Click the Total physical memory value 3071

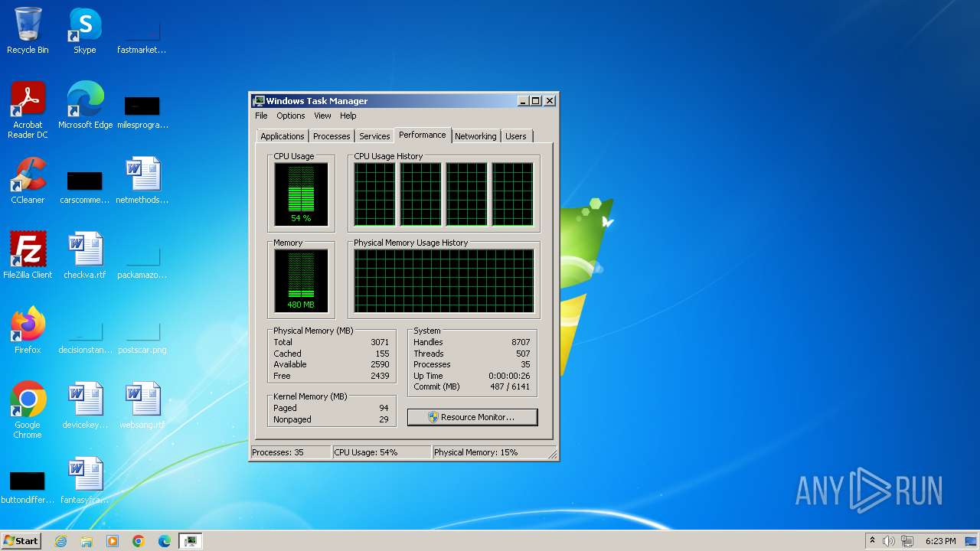[380, 342]
